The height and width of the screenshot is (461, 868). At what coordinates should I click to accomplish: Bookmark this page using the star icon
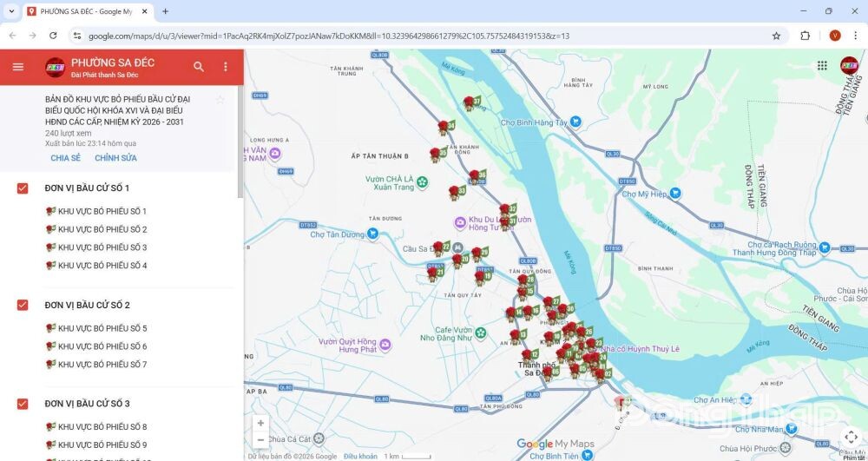coord(776,36)
